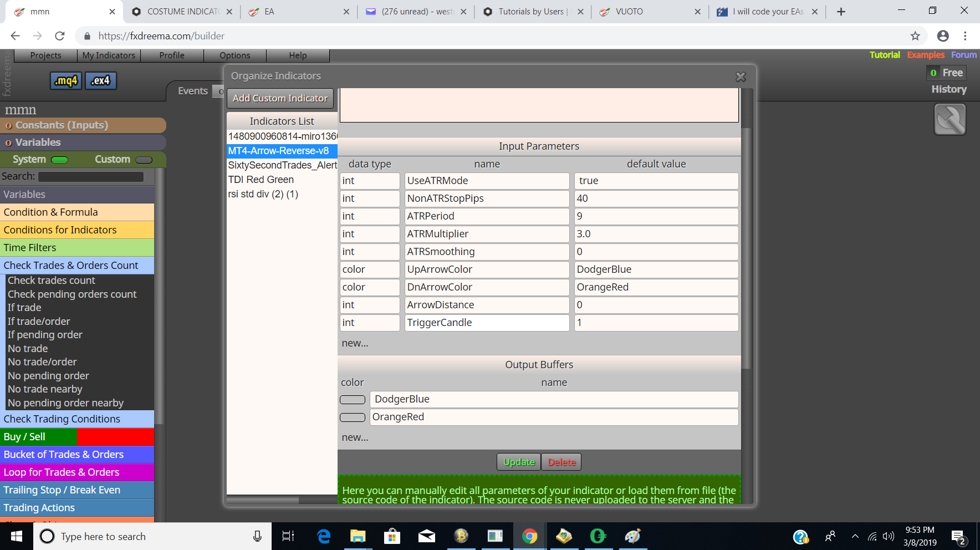Click the red Delete button
980x550 pixels.
[x=562, y=462]
